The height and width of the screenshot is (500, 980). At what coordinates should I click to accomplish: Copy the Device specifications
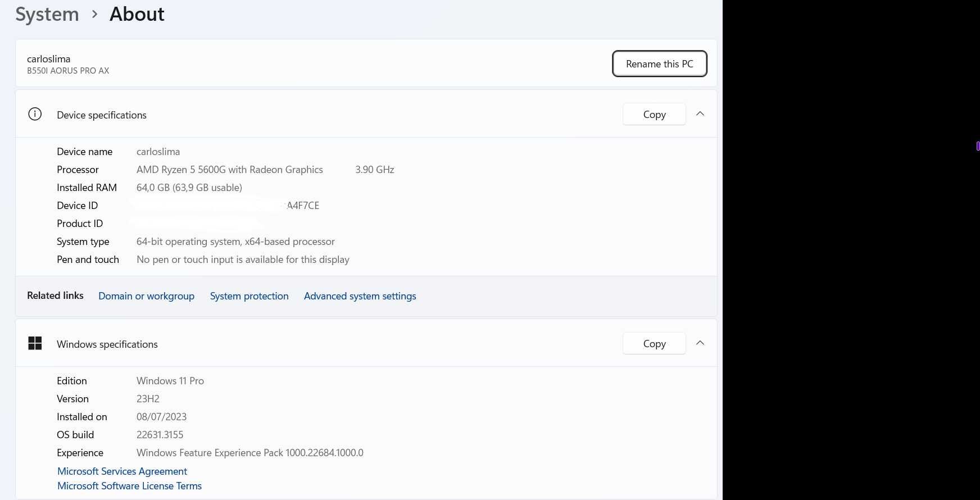click(x=654, y=114)
